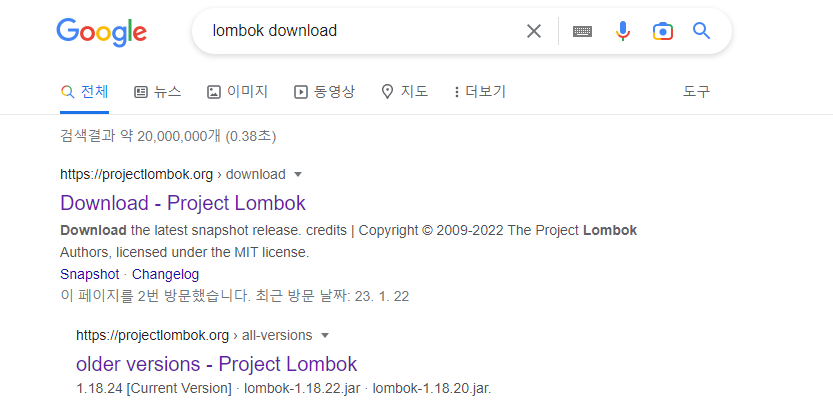The height and width of the screenshot is (411, 833).
Task: Click the visit note '이 페이지를 2번 방문했습니다'
Action: (154, 296)
